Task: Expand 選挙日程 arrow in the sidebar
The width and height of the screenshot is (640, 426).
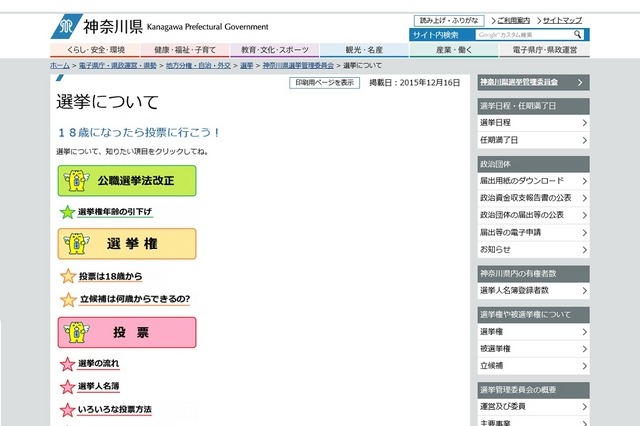Action: pos(584,123)
